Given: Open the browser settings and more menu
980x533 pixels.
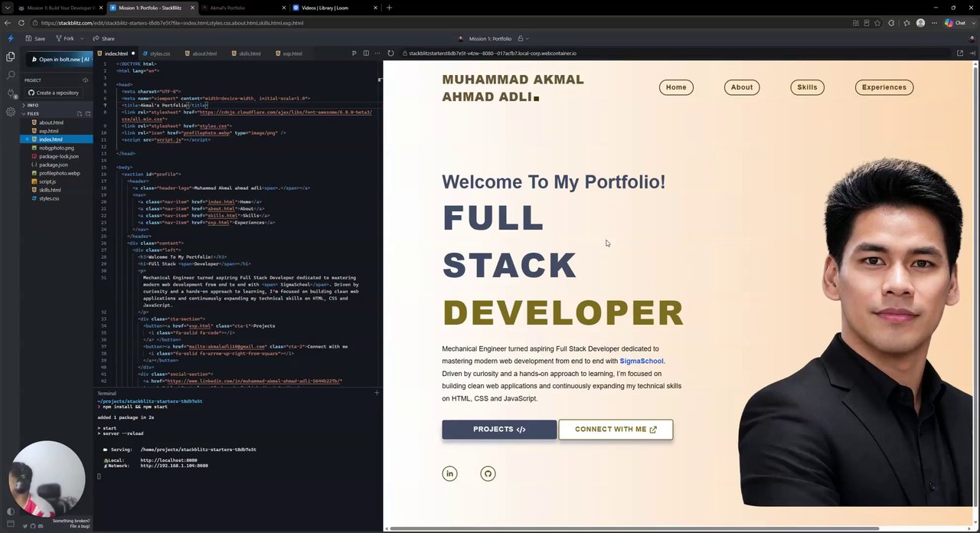Looking at the screenshot, I should point(935,23).
